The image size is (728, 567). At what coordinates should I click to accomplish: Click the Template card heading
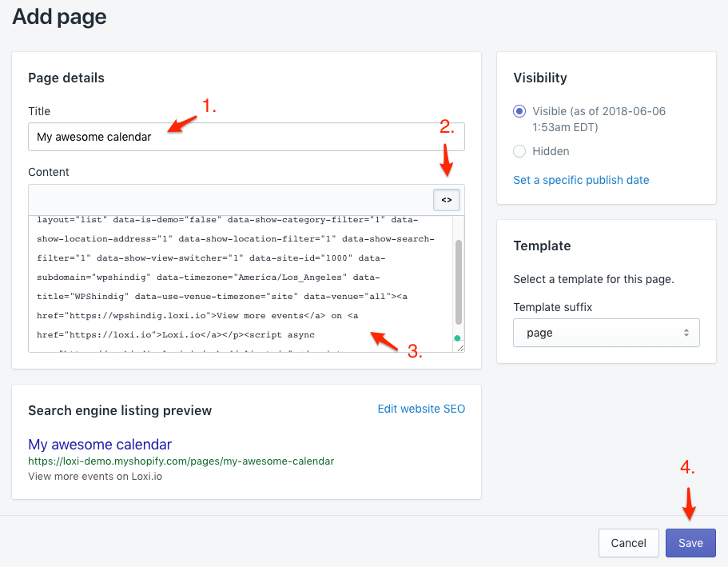tap(542, 246)
